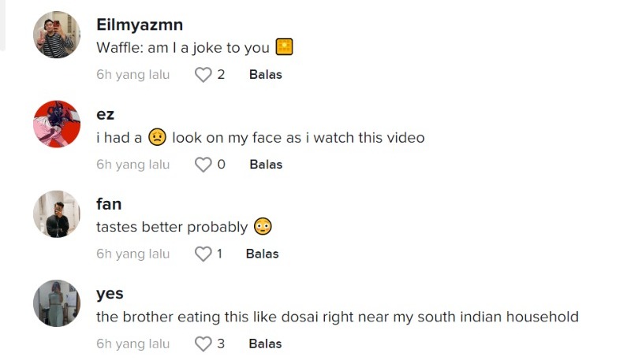The width and height of the screenshot is (627, 364).
Task: Reply to the dosai comment via Balas
Action: (265, 344)
